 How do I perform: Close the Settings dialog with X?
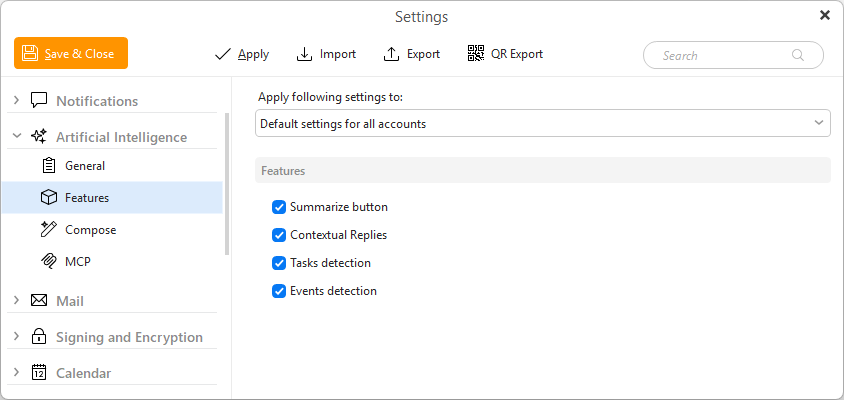pyautogui.click(x=825, y=16)
